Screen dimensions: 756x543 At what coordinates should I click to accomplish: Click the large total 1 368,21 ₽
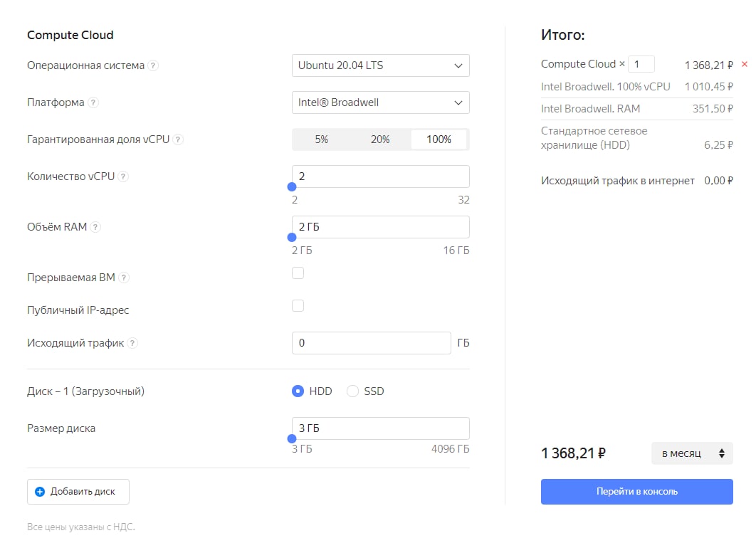tap(573, 453)
